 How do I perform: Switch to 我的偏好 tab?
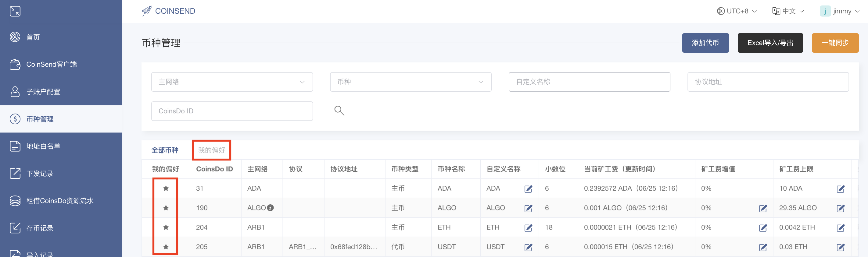pyautogui.click(x=211, y=150)
